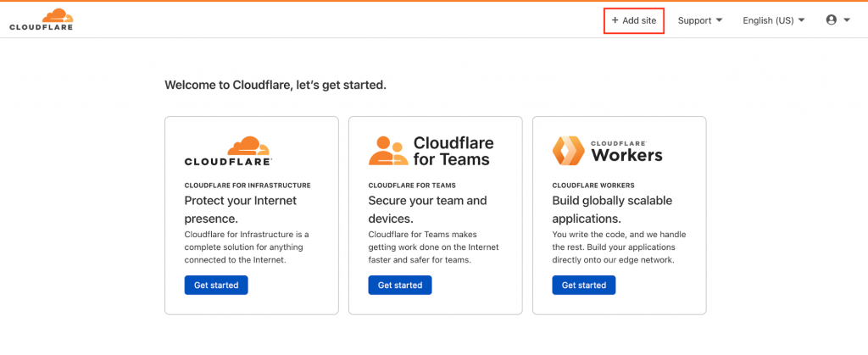Click the Cloudflare Workers hexagon icon
Image resolution: width=868 pixels, height=355 pixels.
coord(568,150)
